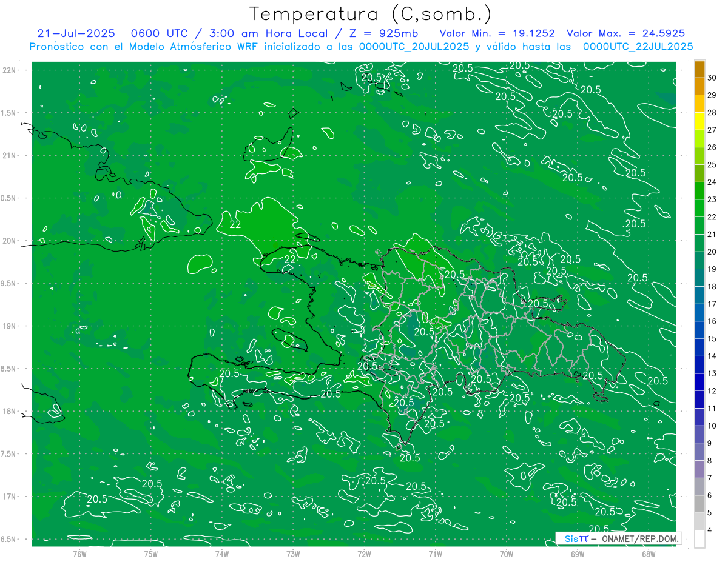Click the '17N' latitude axis label

10,497
